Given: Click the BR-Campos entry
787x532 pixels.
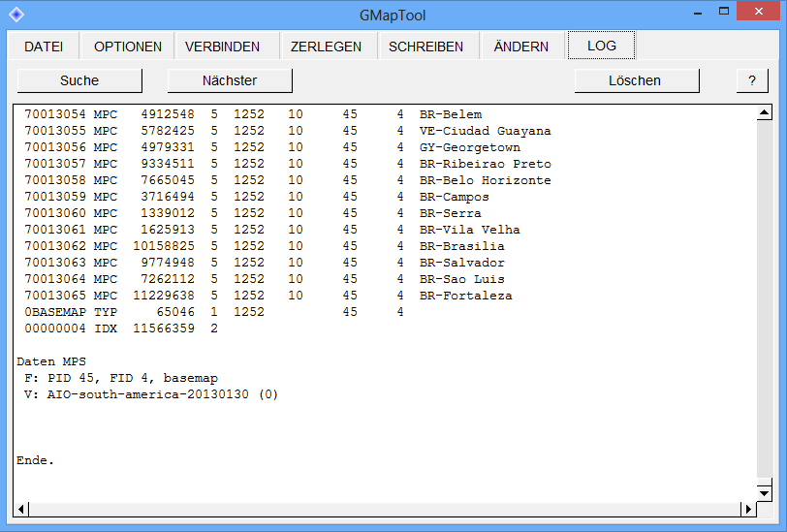Looking at the screenshot, I should pos(257,197).
